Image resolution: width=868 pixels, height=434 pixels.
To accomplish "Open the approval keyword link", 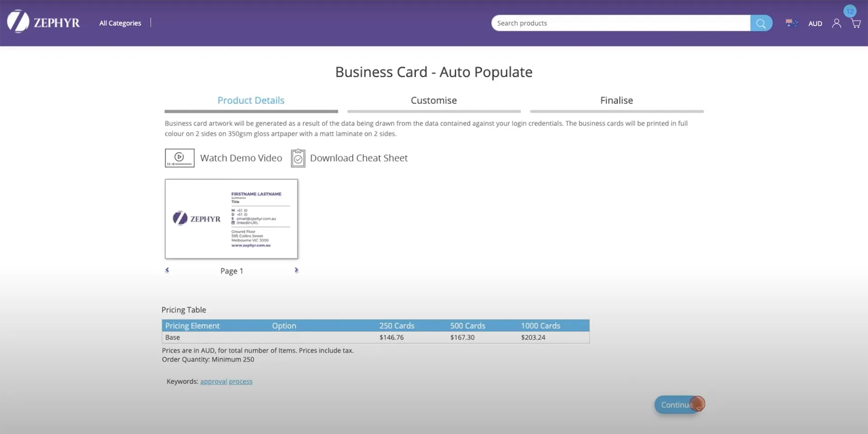I will click(x=213, y=382).
